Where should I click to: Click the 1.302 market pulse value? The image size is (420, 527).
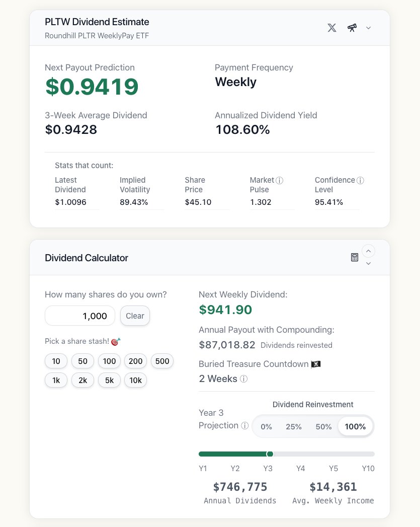261,202
